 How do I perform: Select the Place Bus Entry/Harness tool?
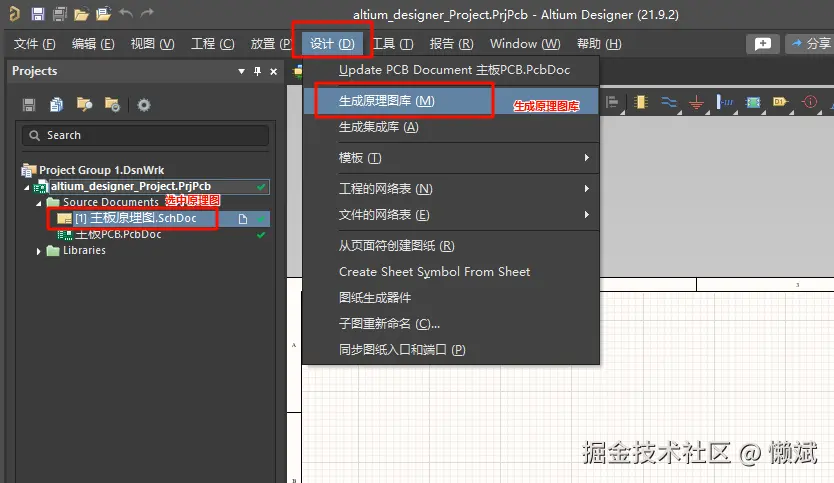coord(724,102)
